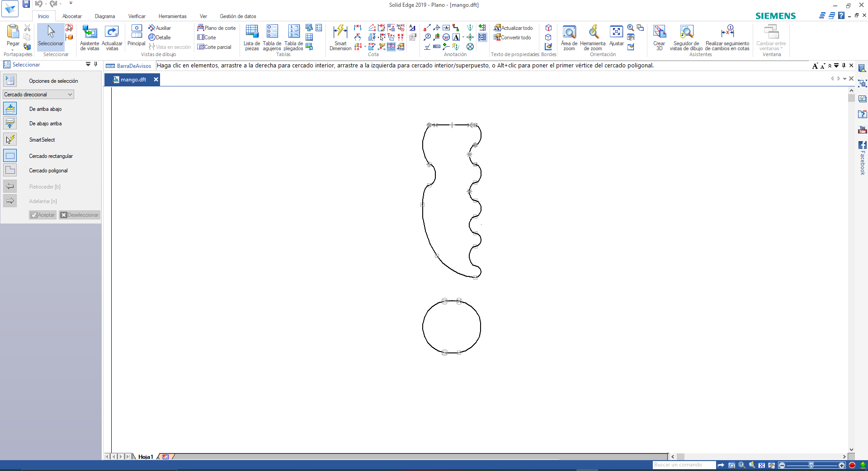Open the Quick Access Toolbar customize arrow
Viewport: 868px width, 471px height.
(71, 4)
